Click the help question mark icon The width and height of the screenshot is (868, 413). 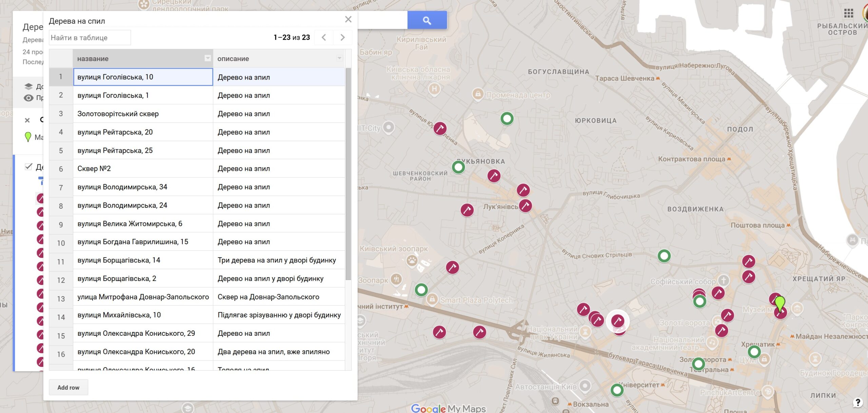[857, 402]
